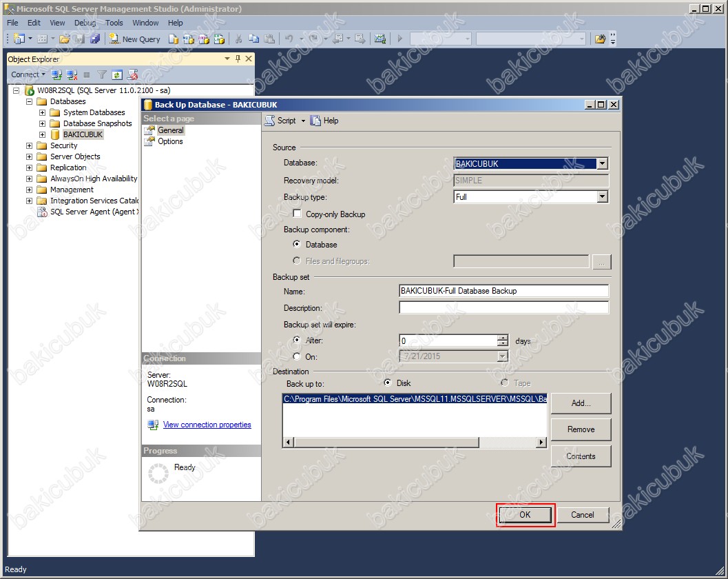Click the Open File folder icon
The height and width of the screenshot is (579, 728).
click(65, 39)
